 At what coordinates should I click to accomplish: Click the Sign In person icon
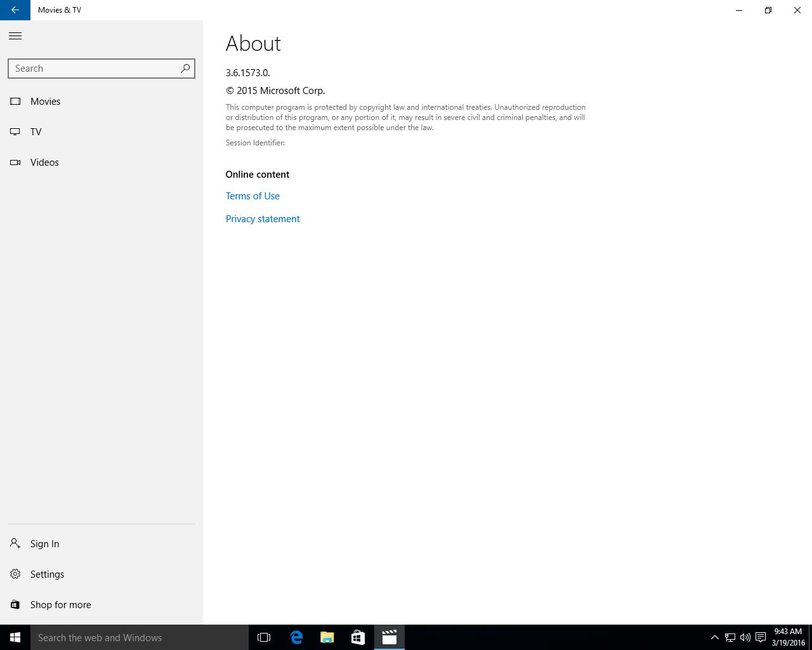(x=15, y=543)
